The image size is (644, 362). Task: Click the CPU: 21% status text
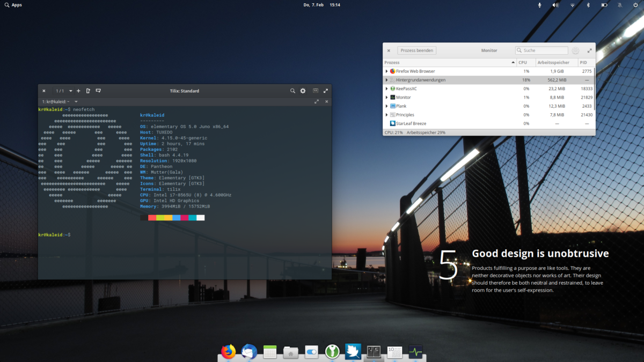pyautogui.click(x=394, y=132)
